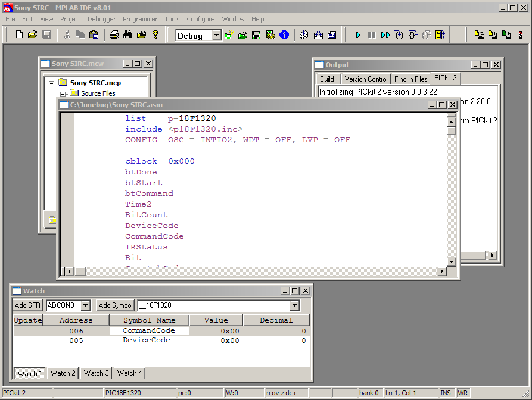Click the Save Workspace green disk icon
532x400 pixels.
256,35
